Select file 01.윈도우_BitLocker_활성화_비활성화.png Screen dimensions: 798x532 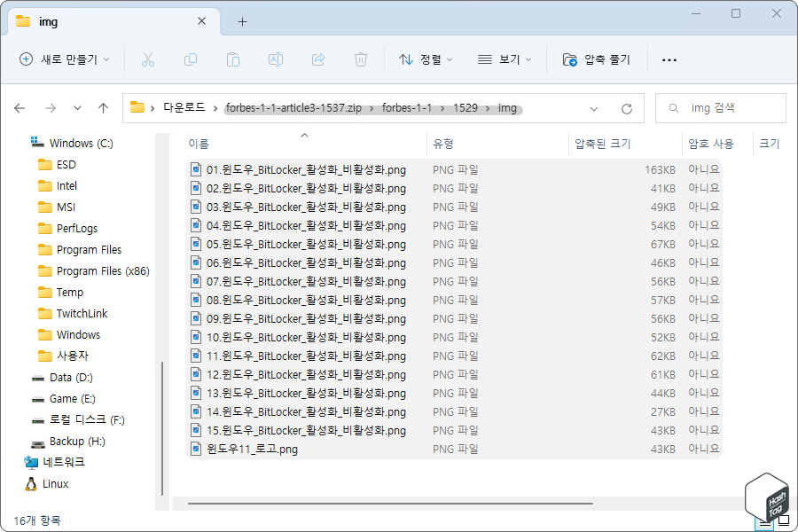[x=455, y=169]
